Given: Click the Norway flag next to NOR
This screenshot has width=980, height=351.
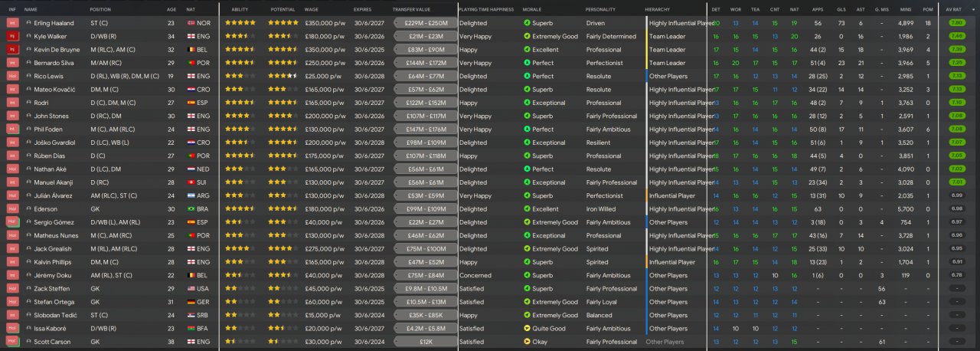Looking at the screenshot, I should pyautogui.click(x=191, y=23).
